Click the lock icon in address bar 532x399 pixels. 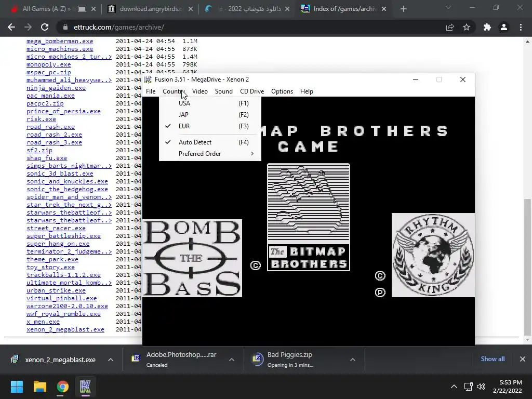[x=65, y=27]
